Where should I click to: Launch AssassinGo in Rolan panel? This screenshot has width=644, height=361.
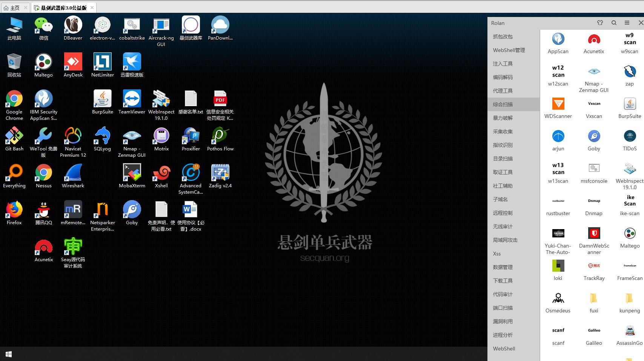point(630,335)
